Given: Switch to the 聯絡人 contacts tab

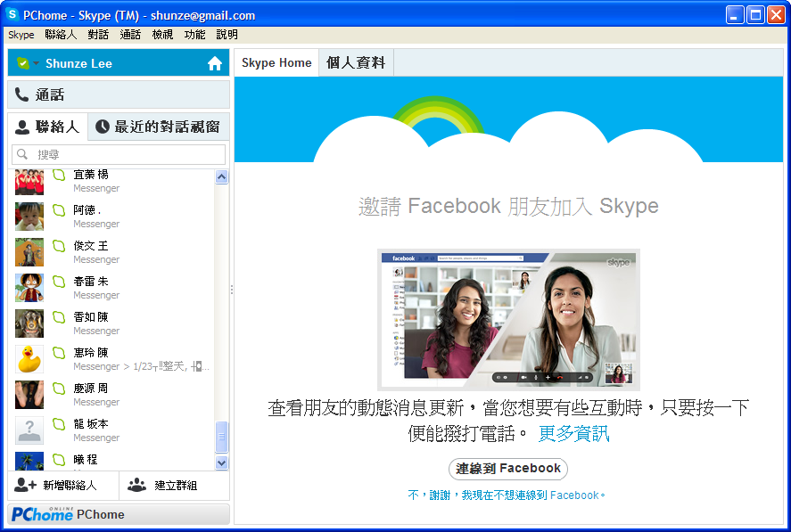Looking at the screenshot, I should (47, 127).
